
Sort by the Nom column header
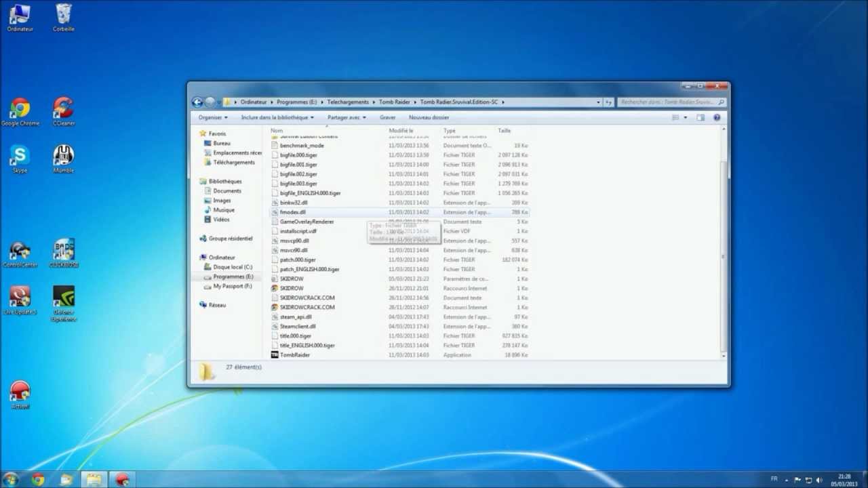[277, 131]
